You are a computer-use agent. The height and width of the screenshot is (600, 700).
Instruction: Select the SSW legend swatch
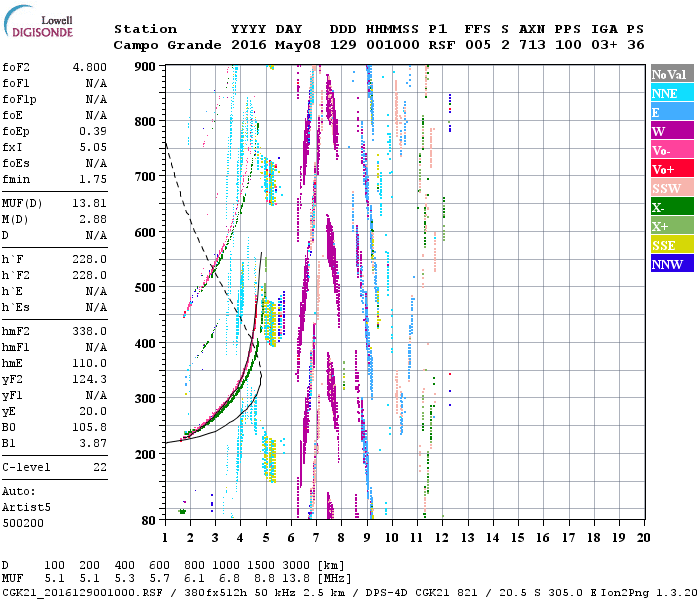(x=672, y=188)
